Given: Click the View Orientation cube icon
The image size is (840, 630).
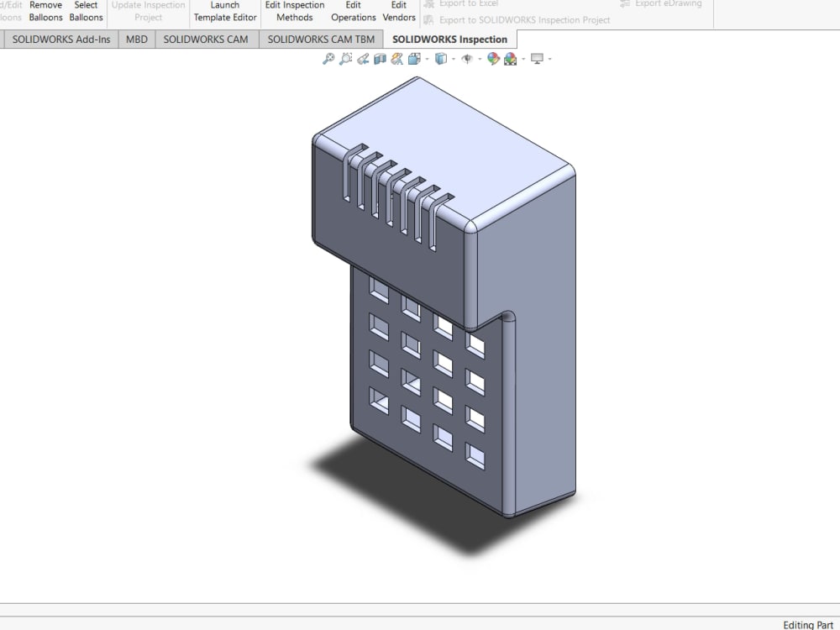Looking at the screenshot, I should point(415,59).
